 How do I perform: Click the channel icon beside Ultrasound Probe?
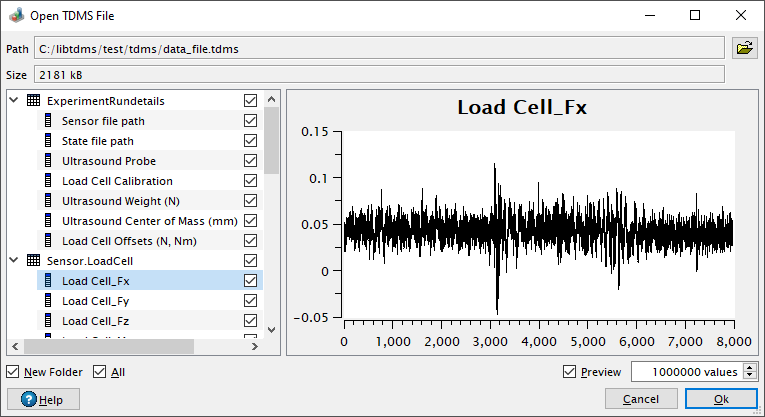(x=48, y=160)
